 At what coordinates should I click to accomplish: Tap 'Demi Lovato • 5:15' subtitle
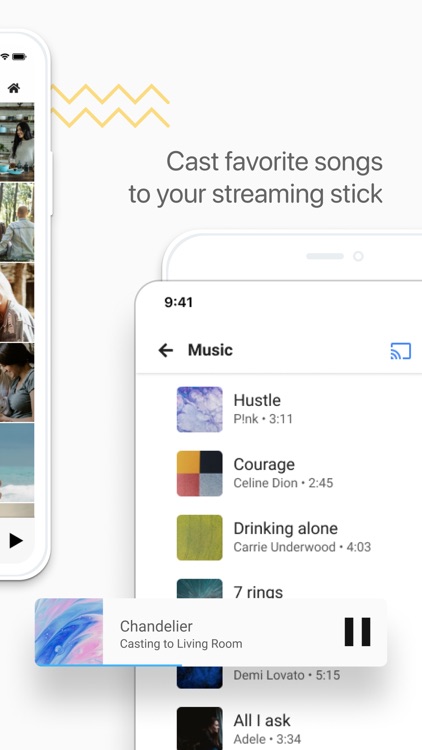[287, 675]
